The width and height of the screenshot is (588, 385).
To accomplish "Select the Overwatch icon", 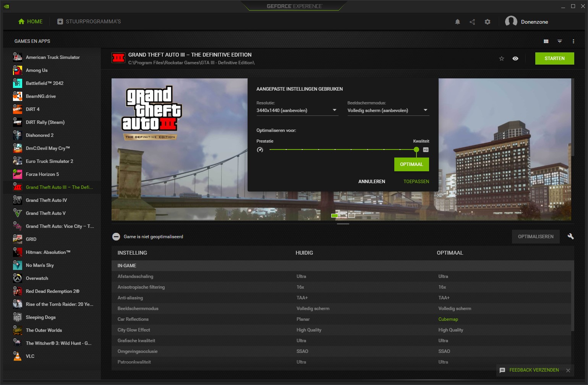I will [17, 278].
